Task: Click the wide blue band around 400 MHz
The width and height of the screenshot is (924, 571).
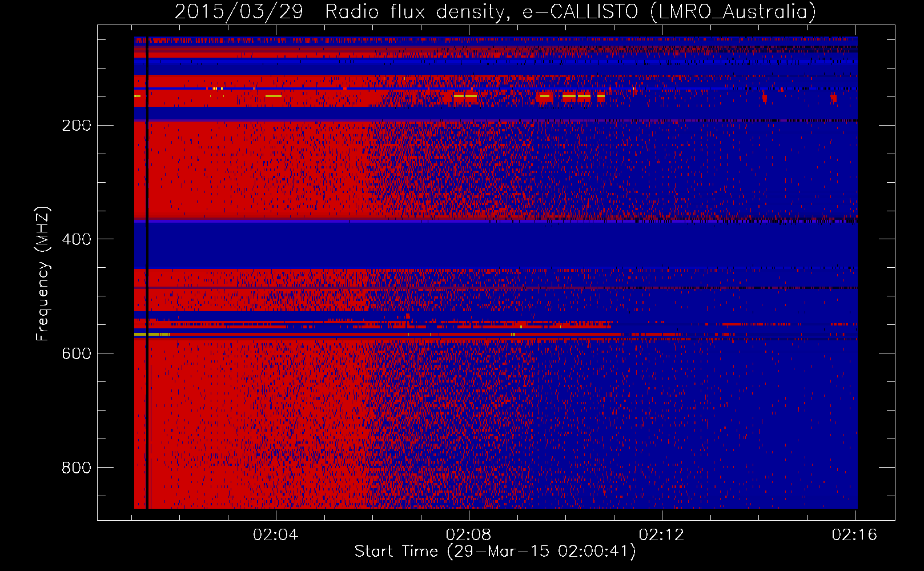Action: coord(496,246)
